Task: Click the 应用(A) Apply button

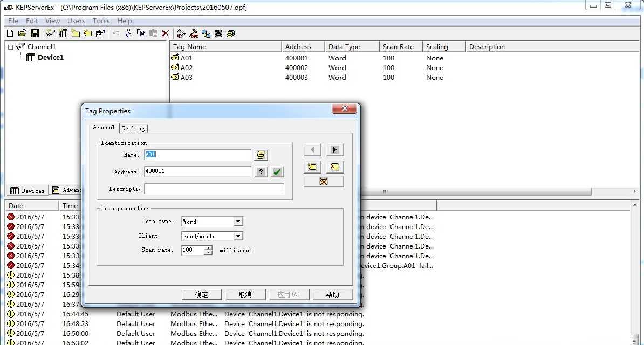Action: 289,294
